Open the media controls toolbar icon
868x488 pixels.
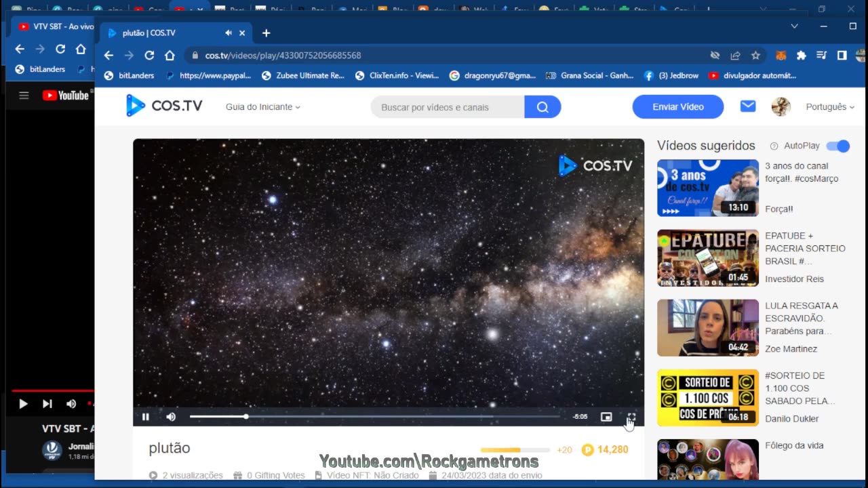click(x=822, y=56)
